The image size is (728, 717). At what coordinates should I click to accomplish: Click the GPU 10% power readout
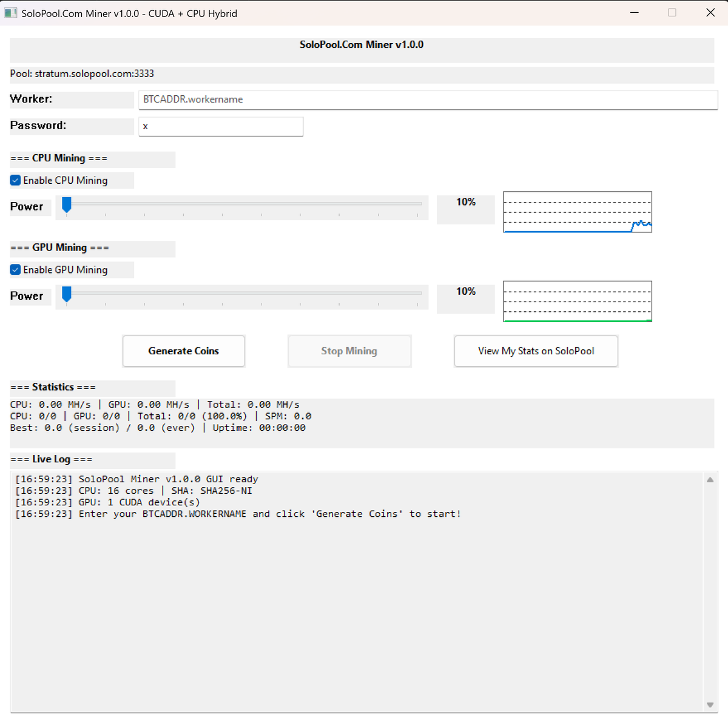point(465,291)
